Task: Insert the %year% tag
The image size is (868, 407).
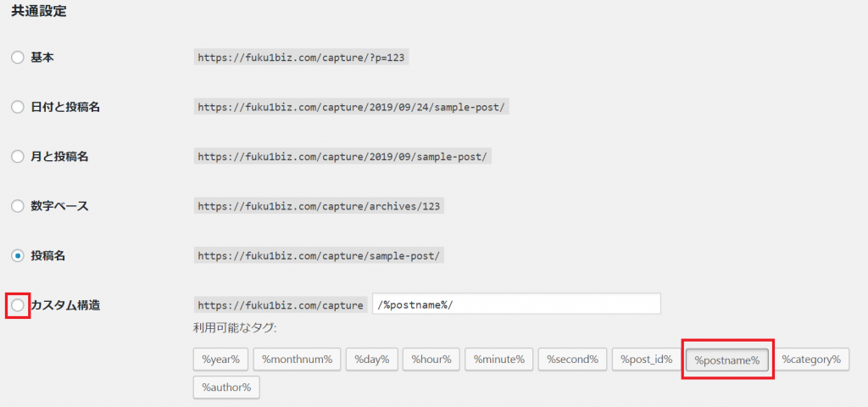Action: [221, 360]
